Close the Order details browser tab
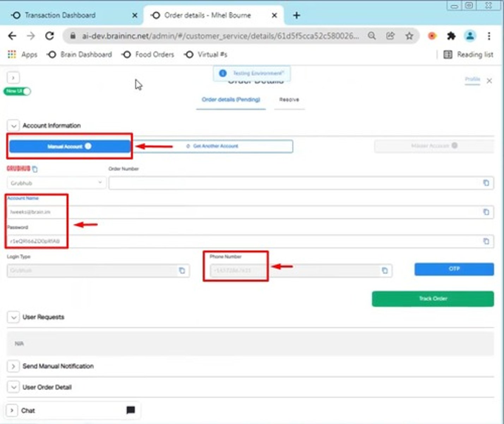 click(274, 15)
